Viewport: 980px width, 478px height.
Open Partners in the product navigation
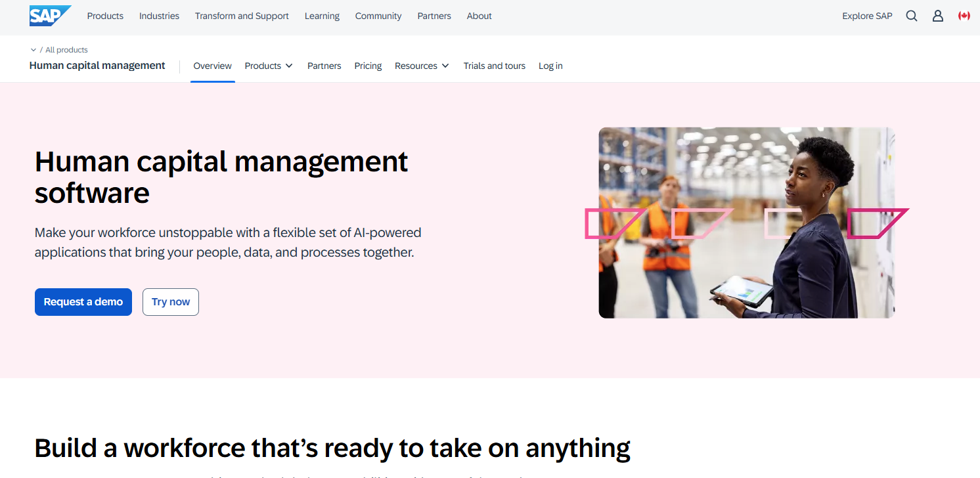324,66
